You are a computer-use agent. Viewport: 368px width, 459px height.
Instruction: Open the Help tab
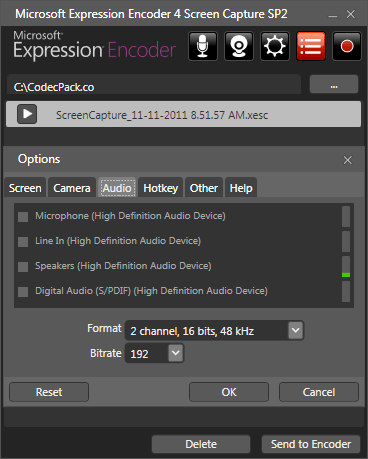(241, 188)
